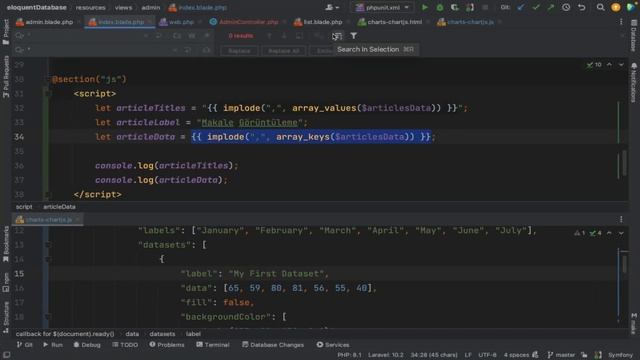This screenshot has height=360, width=640.
Task: Click the orange profile avatar icon
Action: tap(616, 7)
